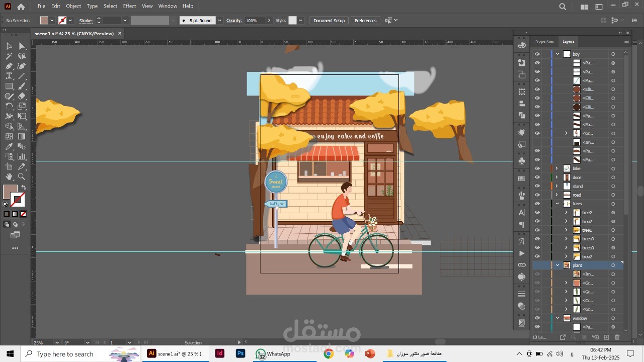Select the Rotate tool

[x=9, y=106]
